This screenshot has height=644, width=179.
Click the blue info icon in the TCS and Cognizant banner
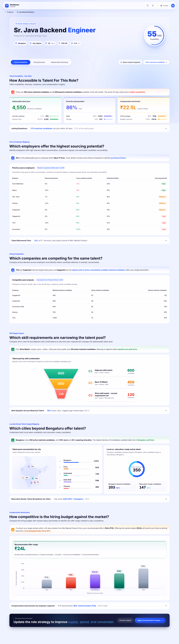(x=13, y=270)
